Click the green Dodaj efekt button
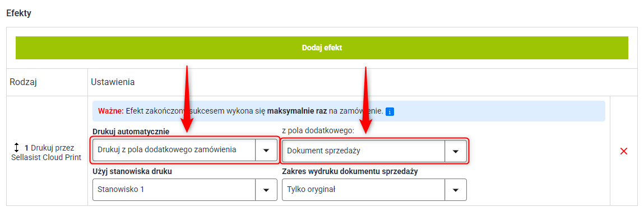This screenshot has width=644, height=211. (x=322, y=48)
